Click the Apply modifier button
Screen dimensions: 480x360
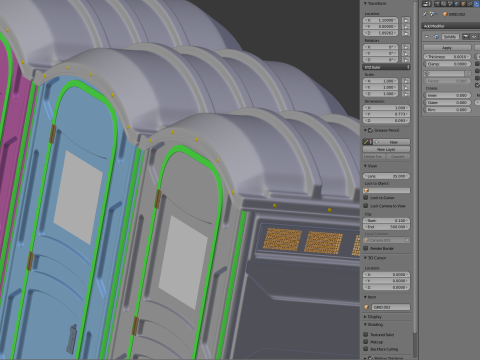click(x=447, y=48)
